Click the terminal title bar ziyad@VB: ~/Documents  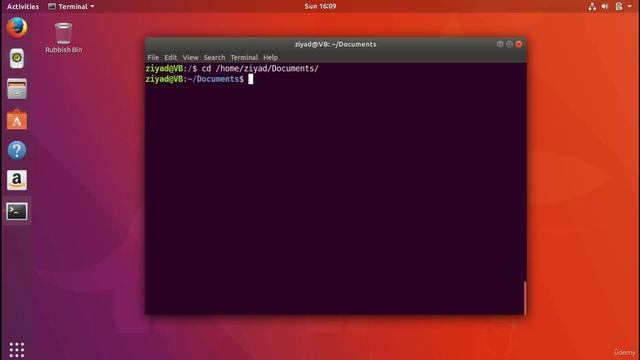[336, 44]
